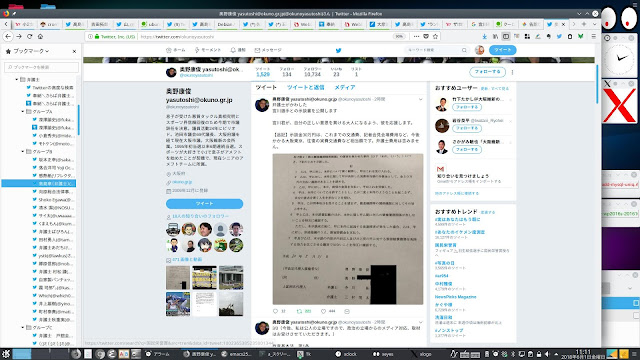Open the profile's three-dot more options

(x=512, y=72)
